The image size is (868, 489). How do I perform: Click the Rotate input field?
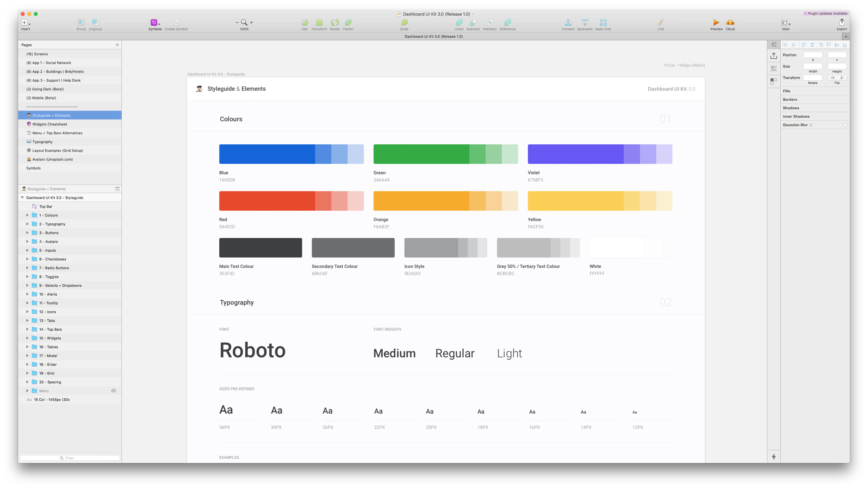click(813, 78)
